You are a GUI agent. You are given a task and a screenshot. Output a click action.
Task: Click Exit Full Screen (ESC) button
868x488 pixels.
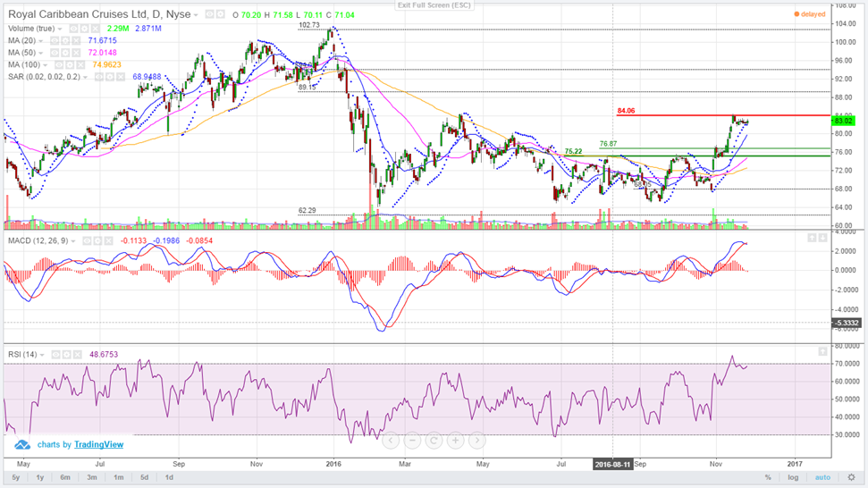tap(434, 5)
